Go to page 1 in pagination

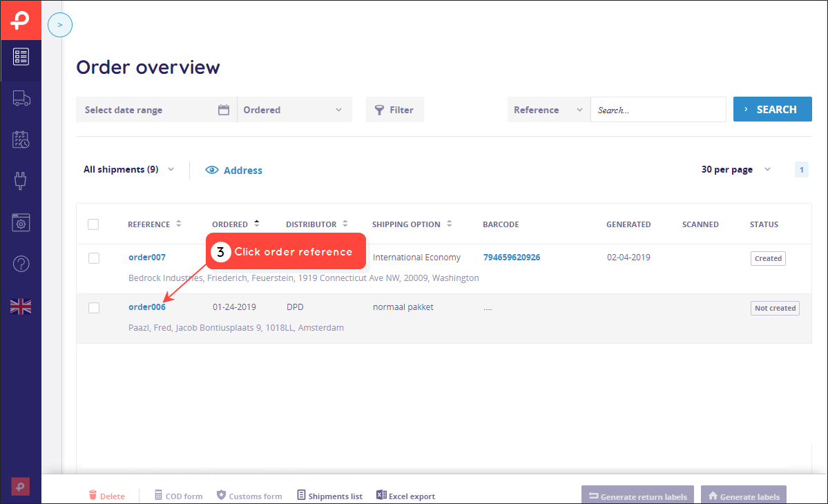point(802,169)
